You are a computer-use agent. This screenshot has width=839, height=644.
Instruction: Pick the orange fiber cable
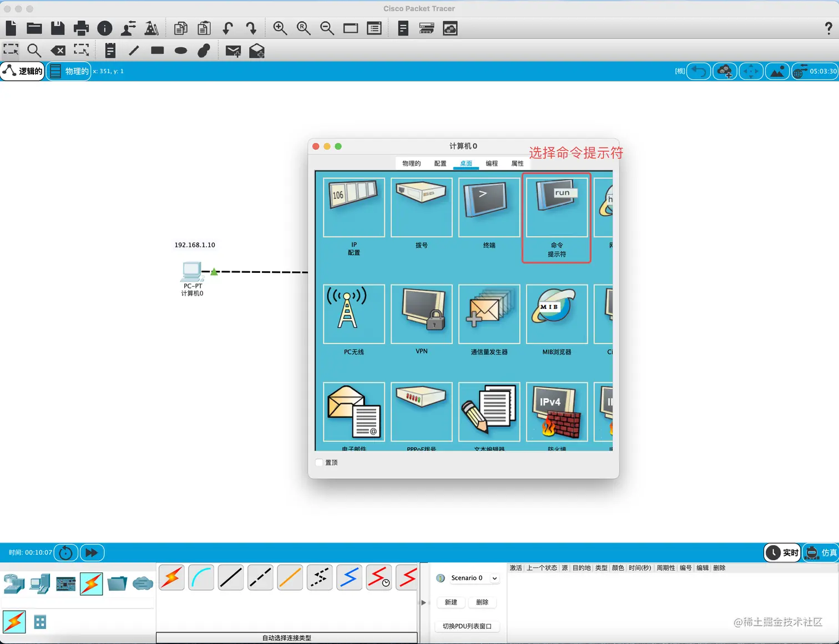[290, 578]
